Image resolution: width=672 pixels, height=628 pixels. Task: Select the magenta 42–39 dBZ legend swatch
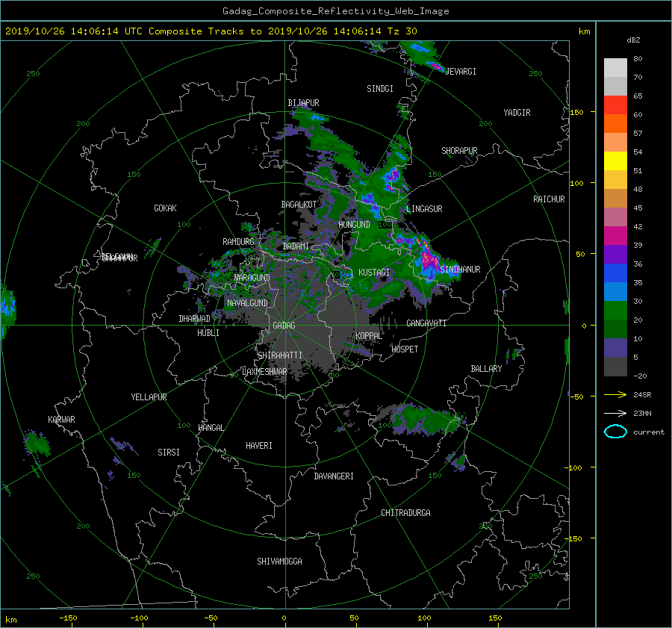[x=615, y=236]
